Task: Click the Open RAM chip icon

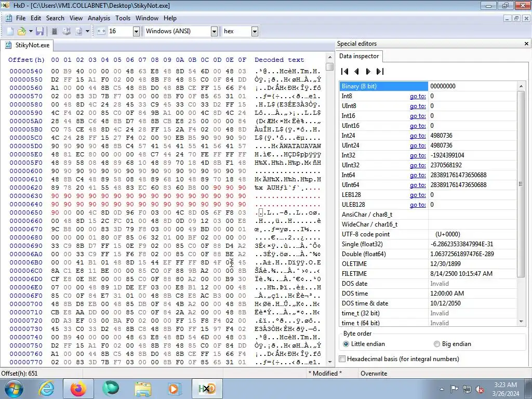Action: pyautogui.click(x=54, y=31)
